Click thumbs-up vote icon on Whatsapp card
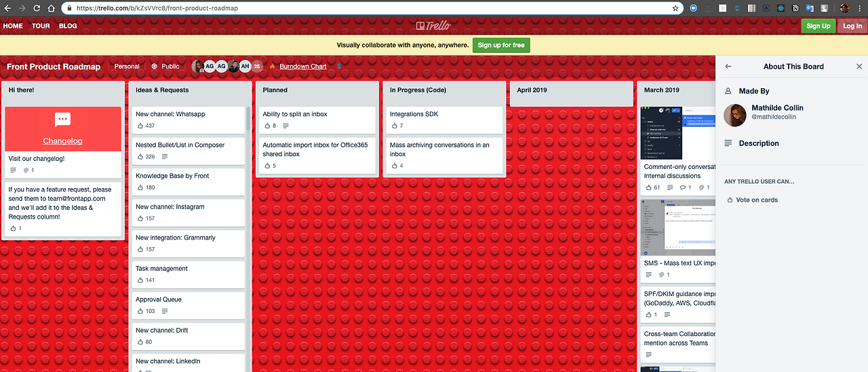The image size is (868, 372). [x=140, y=126]
